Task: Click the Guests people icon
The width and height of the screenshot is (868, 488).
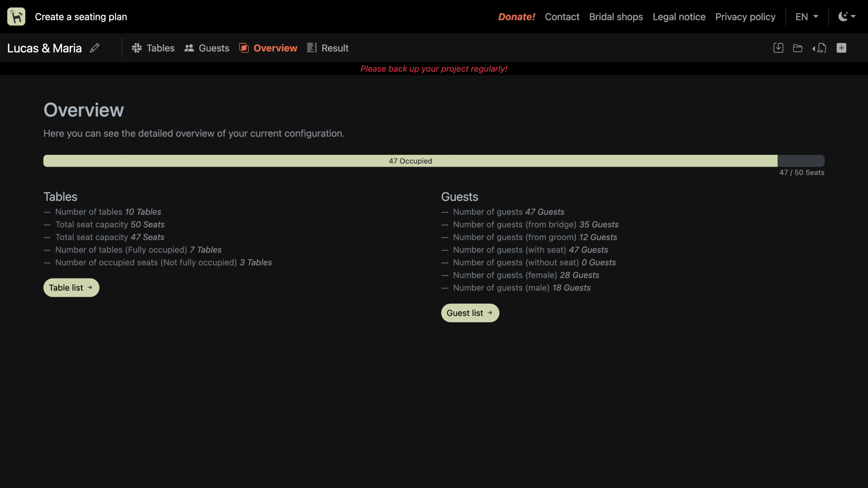Action: 189,48
